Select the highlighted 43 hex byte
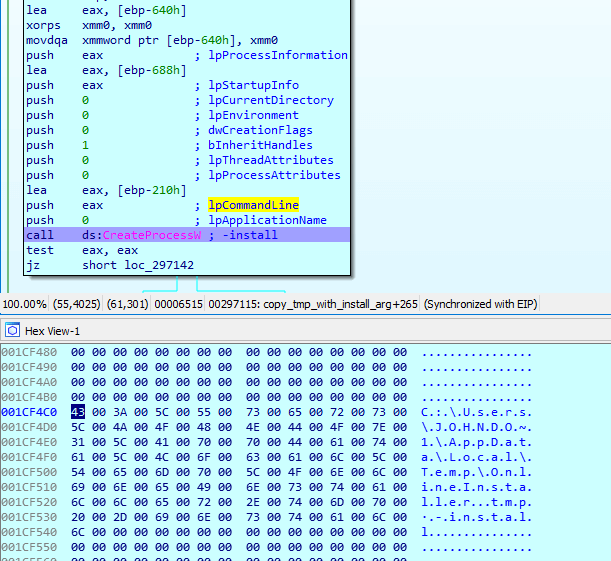The width and height of the screenshot is (611, 561). click(x=78, y=412)
